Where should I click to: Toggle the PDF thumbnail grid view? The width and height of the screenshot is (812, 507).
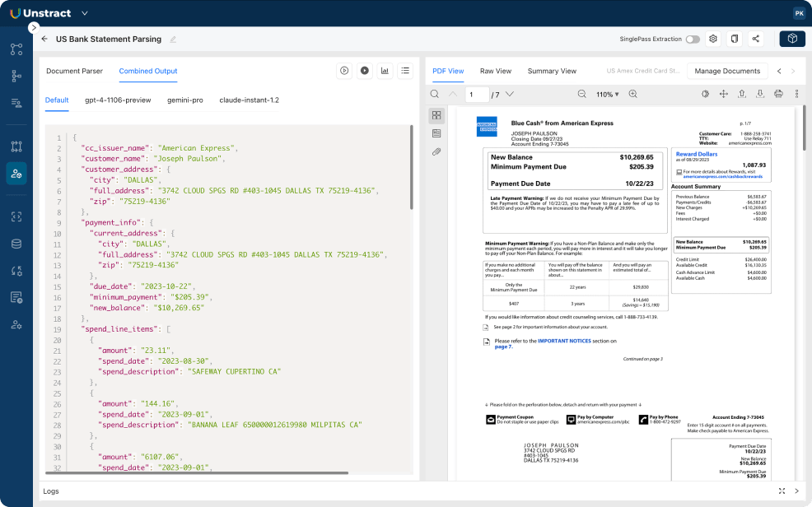pos(436,115)
